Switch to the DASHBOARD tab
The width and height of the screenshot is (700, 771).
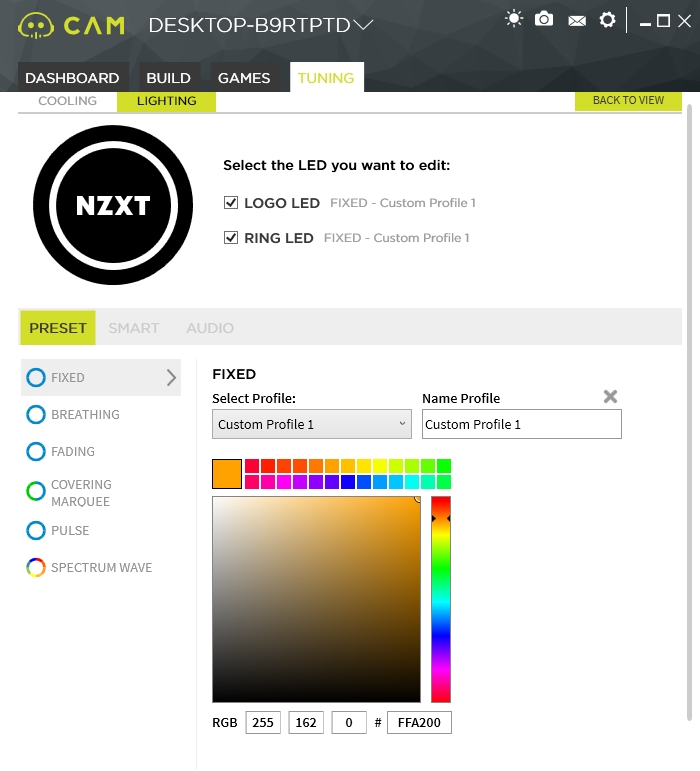click(72, 78)
